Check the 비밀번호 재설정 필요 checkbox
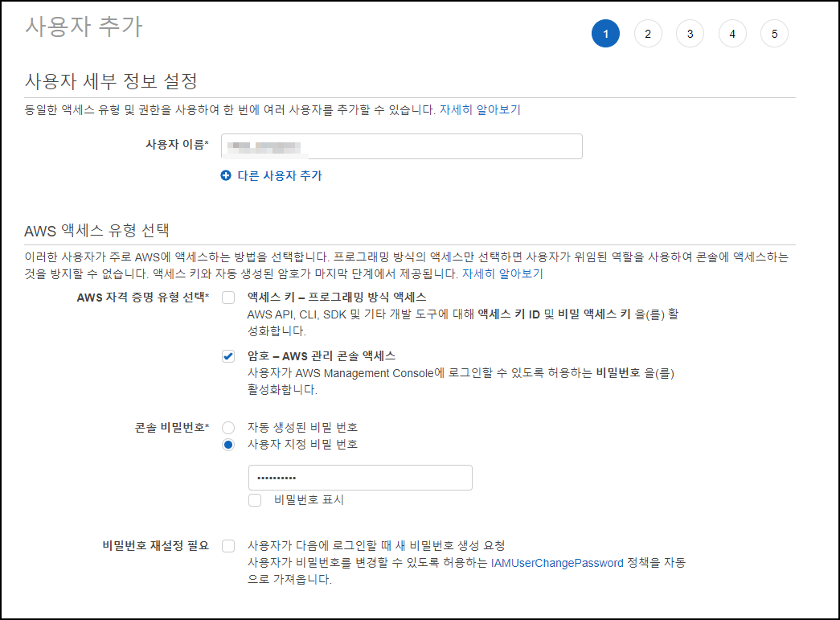 [x=228, y=546]
